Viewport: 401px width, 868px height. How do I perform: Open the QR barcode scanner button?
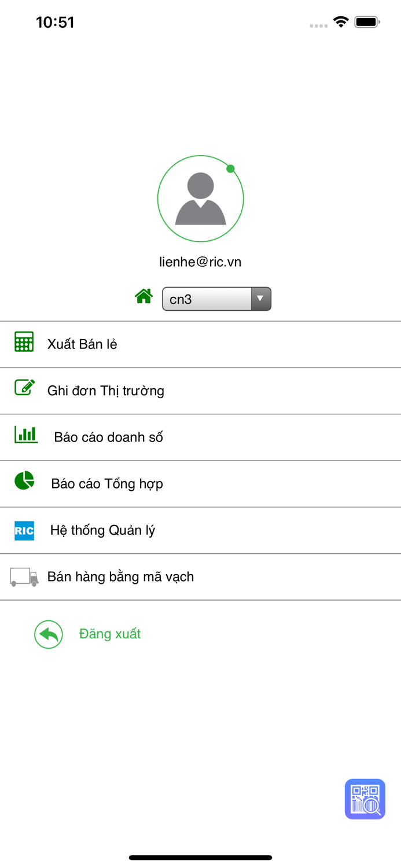[x=365, y=799]
